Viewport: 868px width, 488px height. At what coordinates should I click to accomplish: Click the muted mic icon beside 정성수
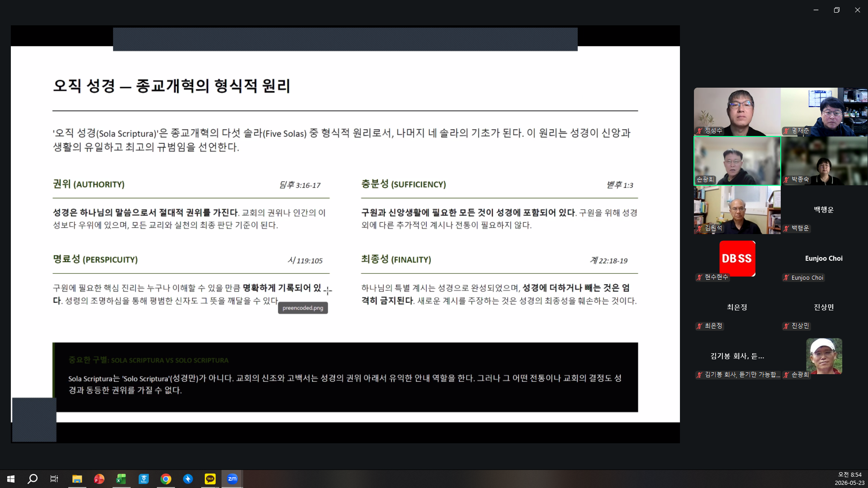pos(700,131)
